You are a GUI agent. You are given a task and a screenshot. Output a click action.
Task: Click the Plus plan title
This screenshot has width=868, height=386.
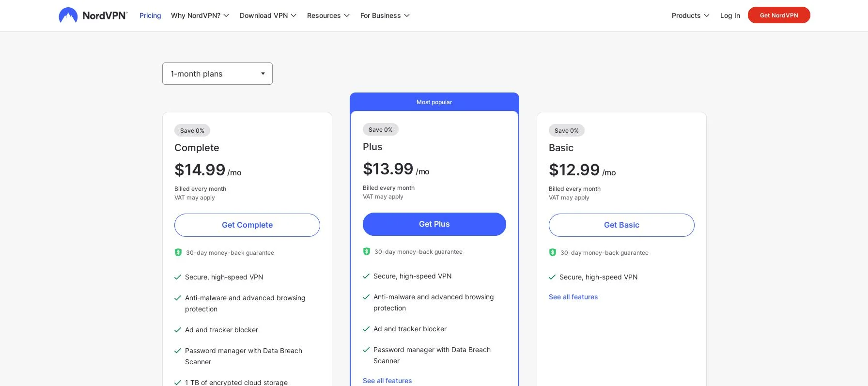click(x=372, y=147)
